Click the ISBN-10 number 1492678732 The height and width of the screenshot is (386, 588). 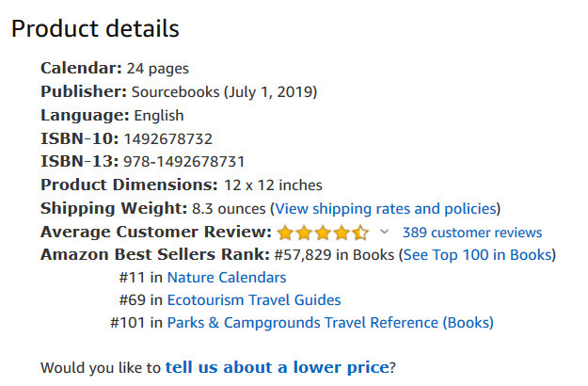(x=168, y=138)
